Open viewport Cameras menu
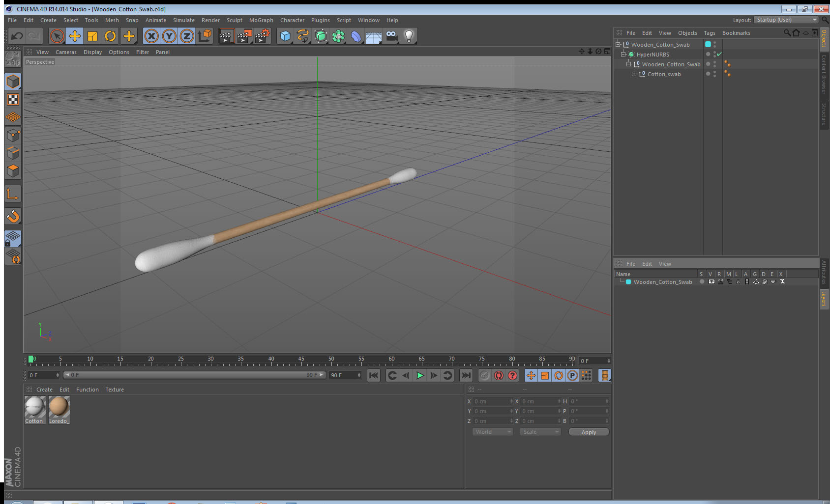This screenshot has height=504, width=830. 66,52
